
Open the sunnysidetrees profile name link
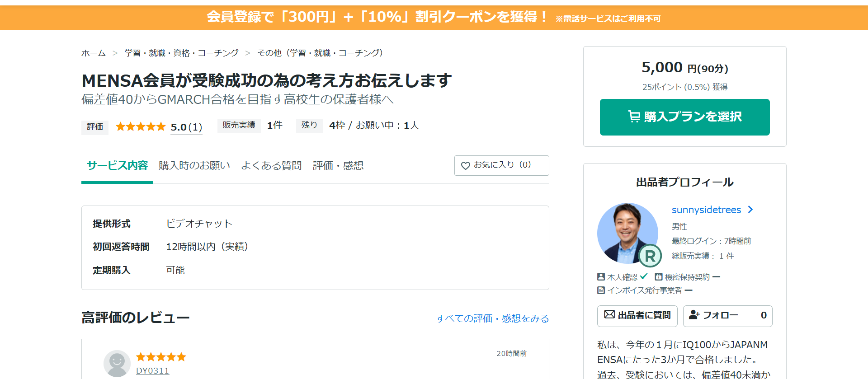pos(706,210)
